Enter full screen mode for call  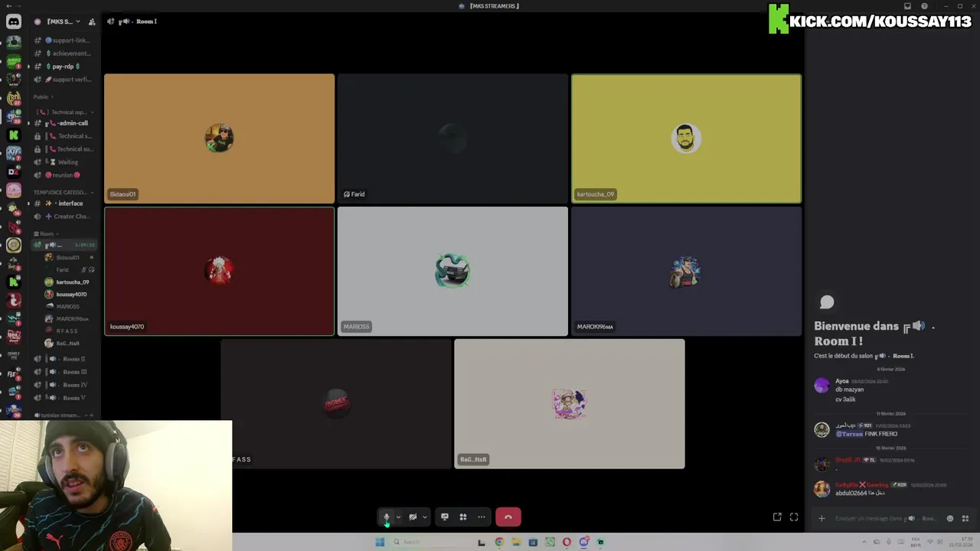[794, 517]
